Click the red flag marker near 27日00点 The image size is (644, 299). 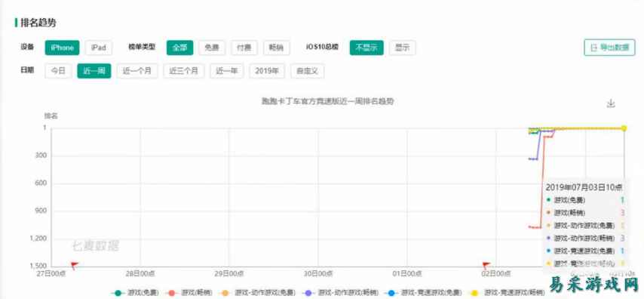point(75,265)
